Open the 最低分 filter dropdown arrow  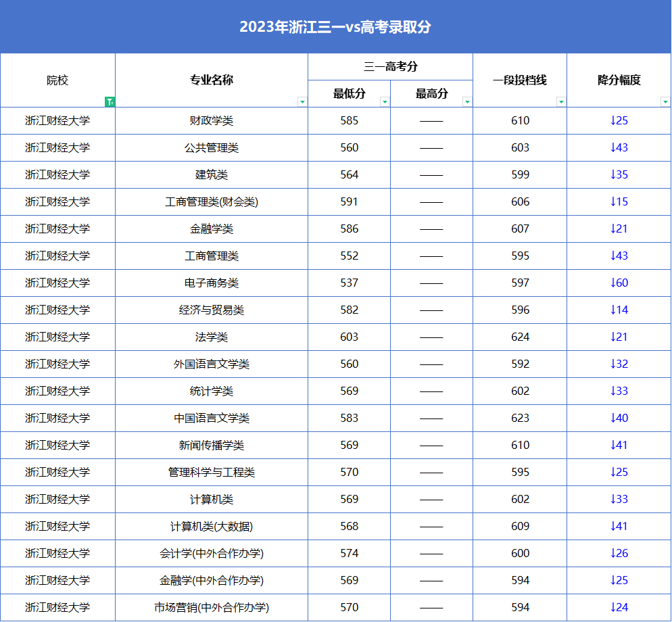coord(385,101)
